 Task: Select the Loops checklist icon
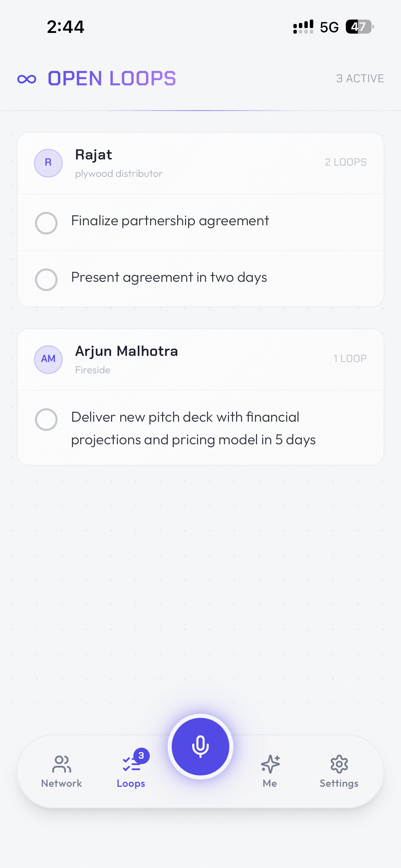(x=131, y=764)
